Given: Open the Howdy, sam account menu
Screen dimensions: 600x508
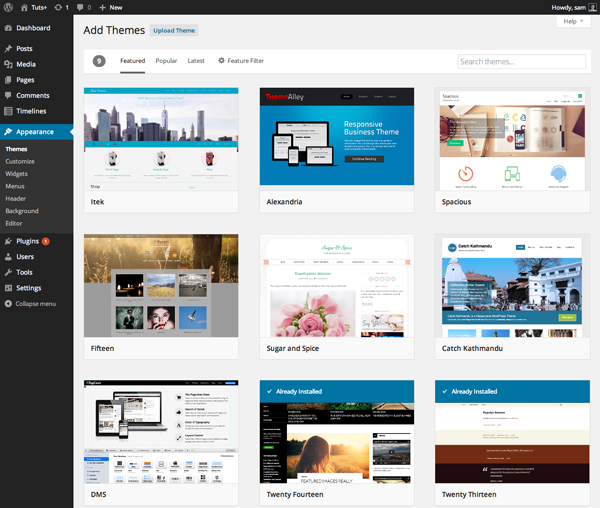Looking at the screenshot, I should click(x=574, y=7).
